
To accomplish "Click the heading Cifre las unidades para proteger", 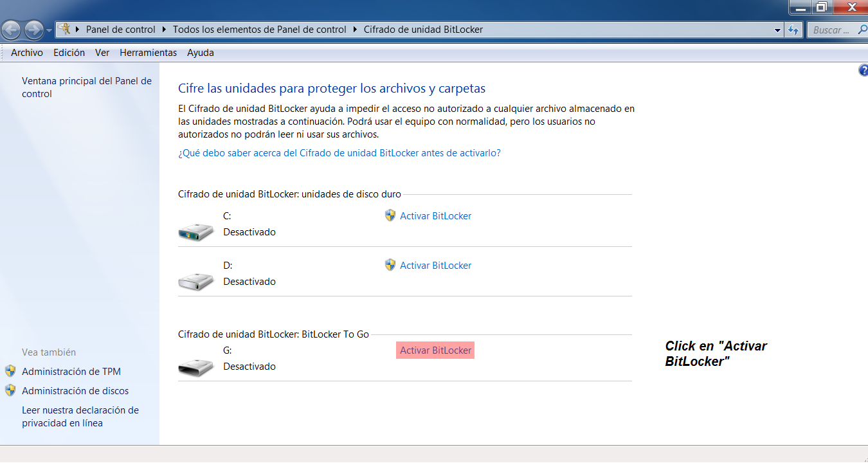I will pos(332,89).
